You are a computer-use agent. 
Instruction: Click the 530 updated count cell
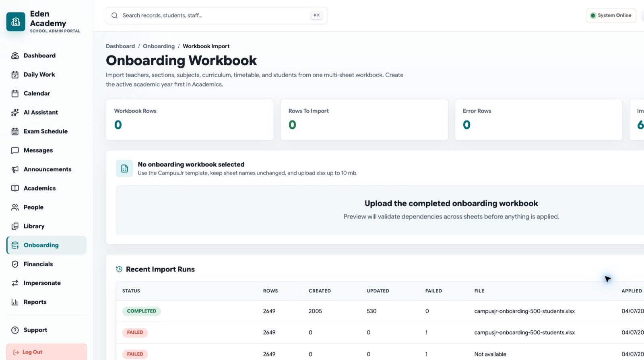[x=372, y=311]
